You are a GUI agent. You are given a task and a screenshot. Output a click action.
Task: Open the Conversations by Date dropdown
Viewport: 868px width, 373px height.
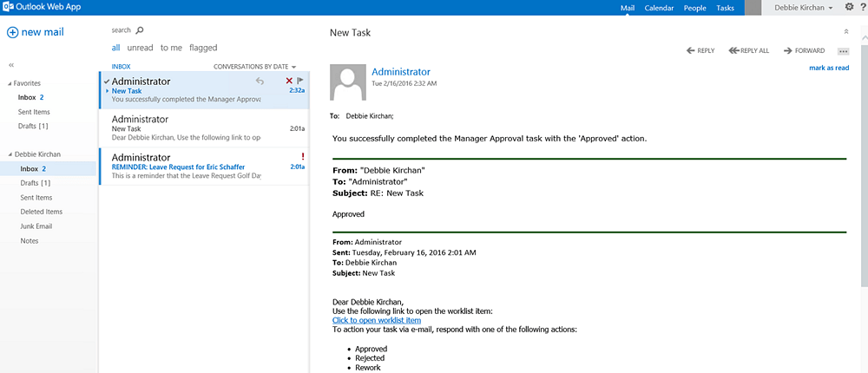pyautogui.click(x=255, y=67)
